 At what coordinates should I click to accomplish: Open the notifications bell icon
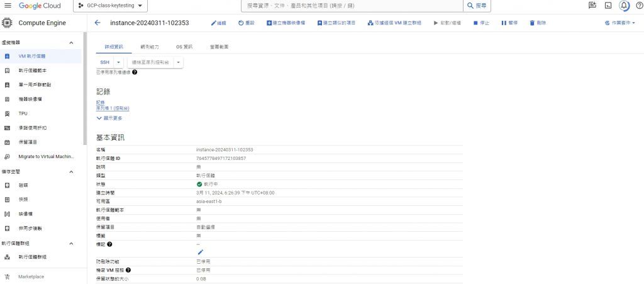624,6
